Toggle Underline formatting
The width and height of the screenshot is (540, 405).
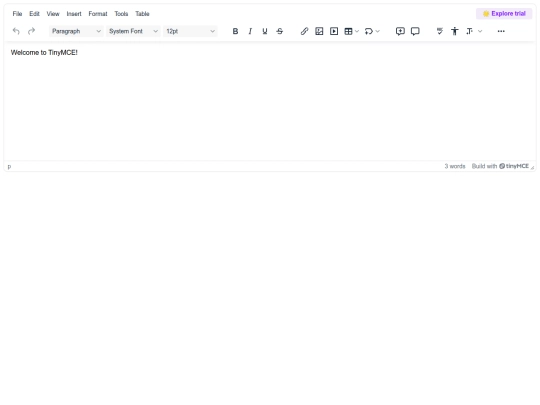[265, 31]
